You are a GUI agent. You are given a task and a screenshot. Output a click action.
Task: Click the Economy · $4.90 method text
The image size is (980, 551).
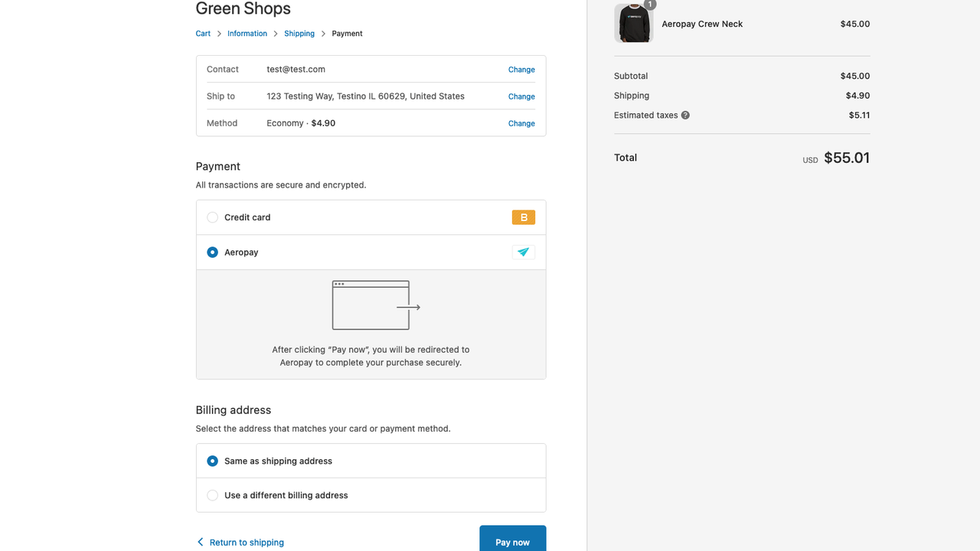(x=301, y=123)
